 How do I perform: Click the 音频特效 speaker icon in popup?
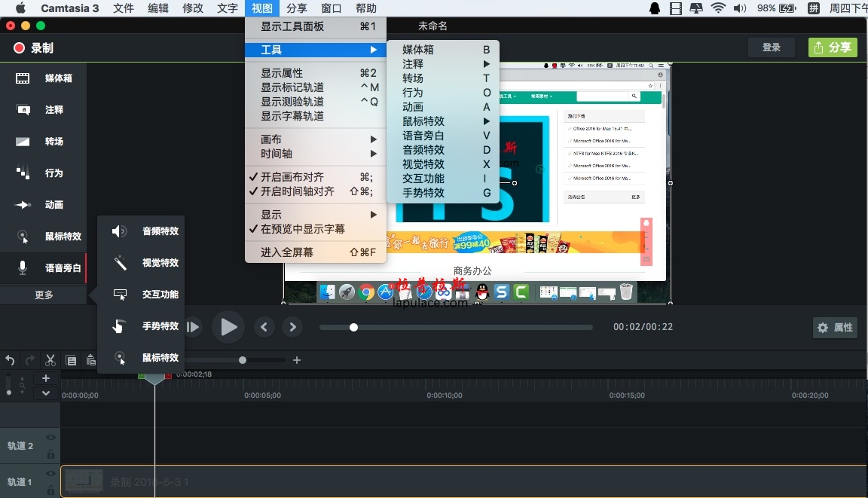click(x=120, y=231)
